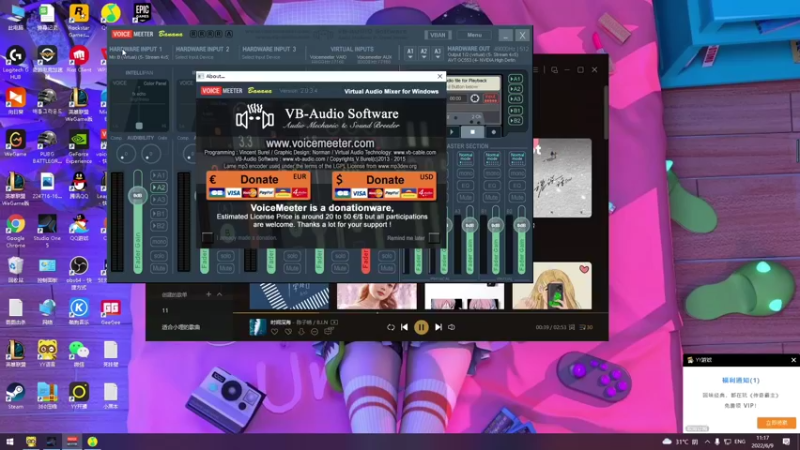Open the WeChat desktop icon
800x450 pixels.
coord(79,354)
